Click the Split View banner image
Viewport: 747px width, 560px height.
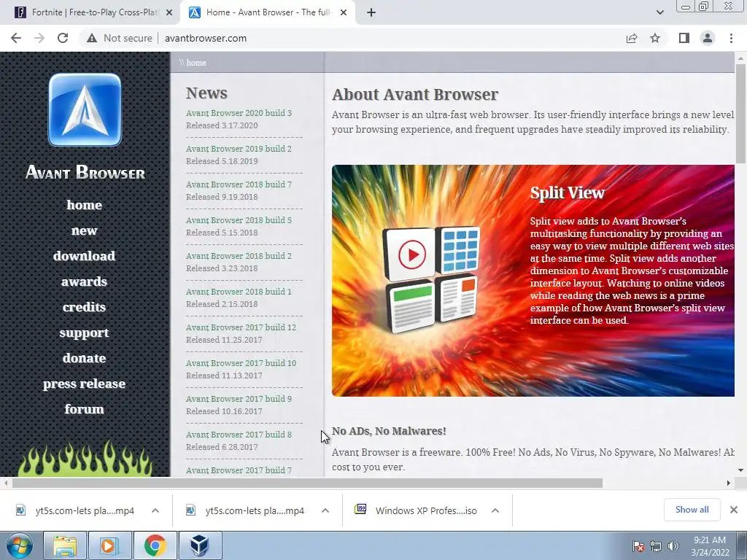coord(533,281)
